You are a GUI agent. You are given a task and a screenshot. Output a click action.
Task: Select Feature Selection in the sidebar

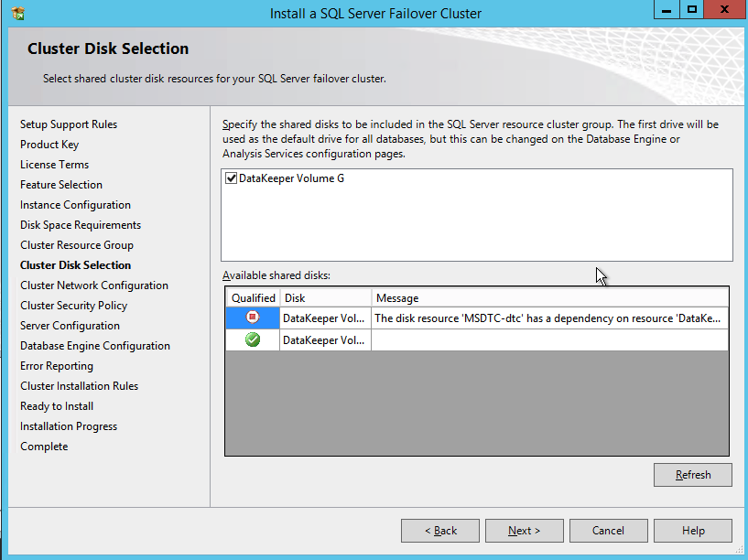click(x=61, y=185)
